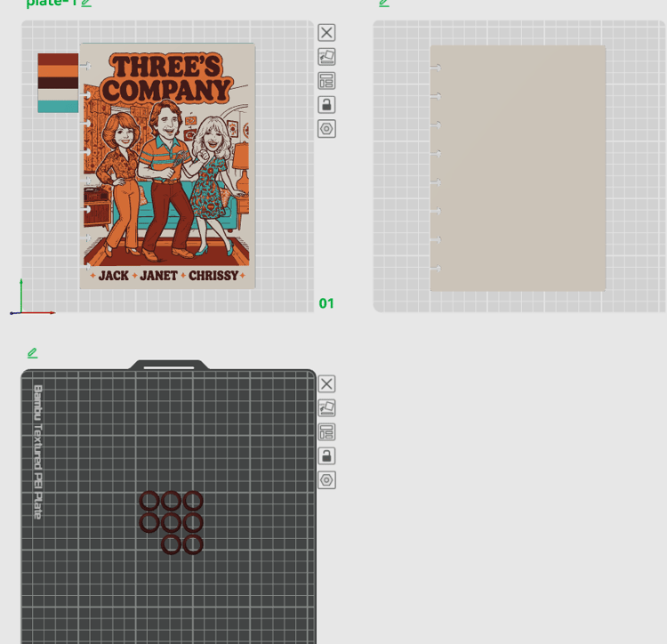Pick the cream color strip
Screen dimensions: 667x644
click(59, 95)
